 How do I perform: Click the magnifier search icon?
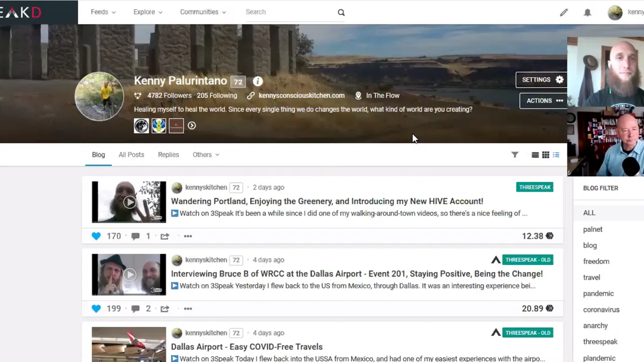[341, 13]
